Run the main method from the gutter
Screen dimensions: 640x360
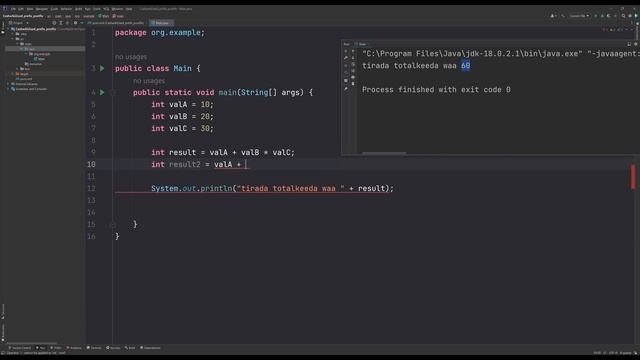pyautogui.click(x=102, y=93)
